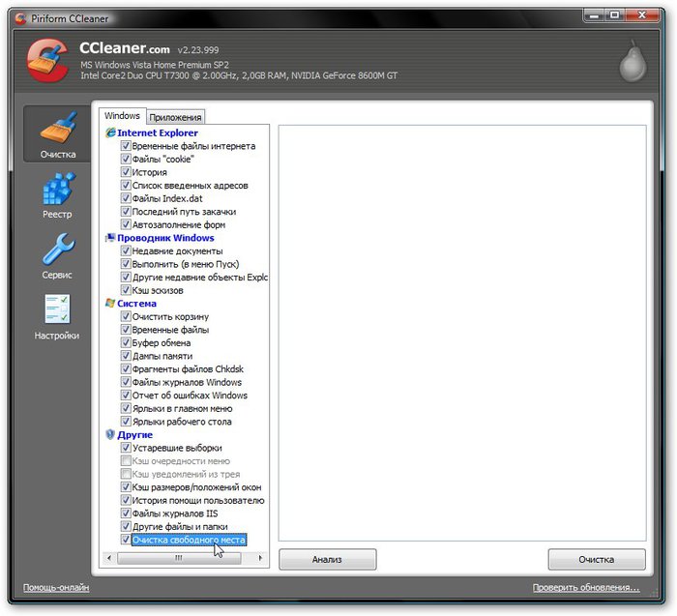Uncheck Временные файлы интернета
The height and width of the screenshot is (616, 677).
(126, 146)
